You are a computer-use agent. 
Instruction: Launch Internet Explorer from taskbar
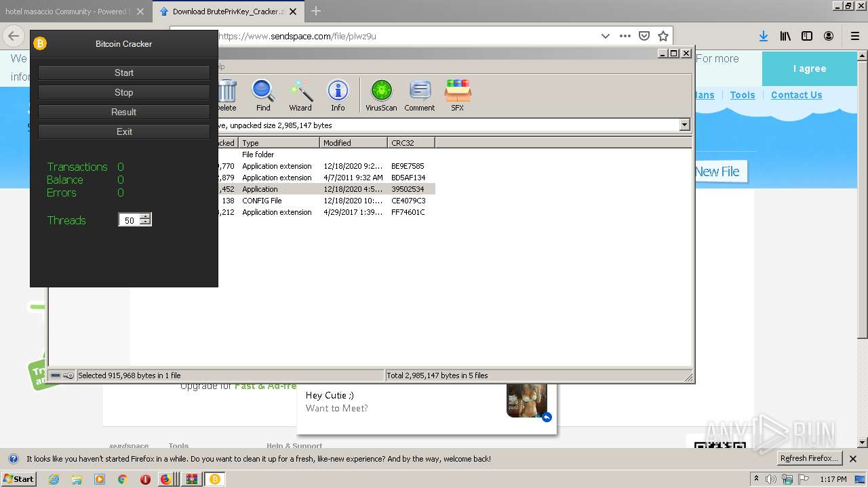coord(54,479)
